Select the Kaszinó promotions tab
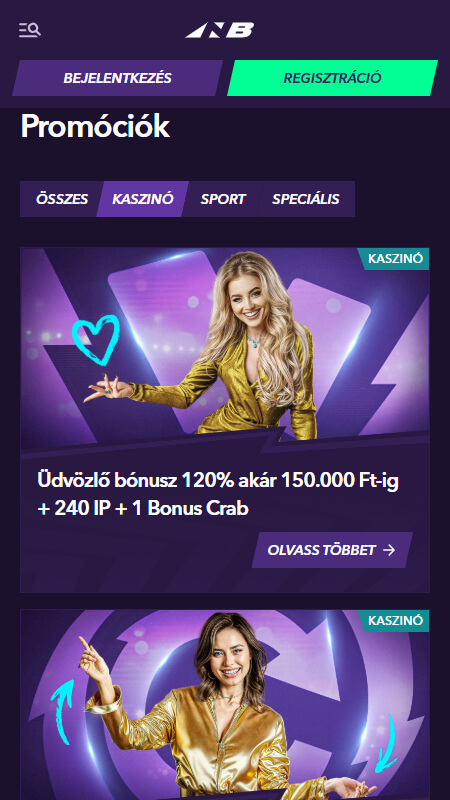Image resolution: width=450 pixels, height=800 pixels. click(x=143, y=199)
